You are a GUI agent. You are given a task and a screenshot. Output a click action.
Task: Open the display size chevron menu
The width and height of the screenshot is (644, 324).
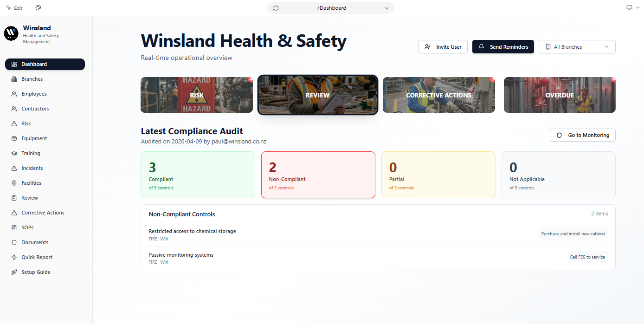[638, 7]
